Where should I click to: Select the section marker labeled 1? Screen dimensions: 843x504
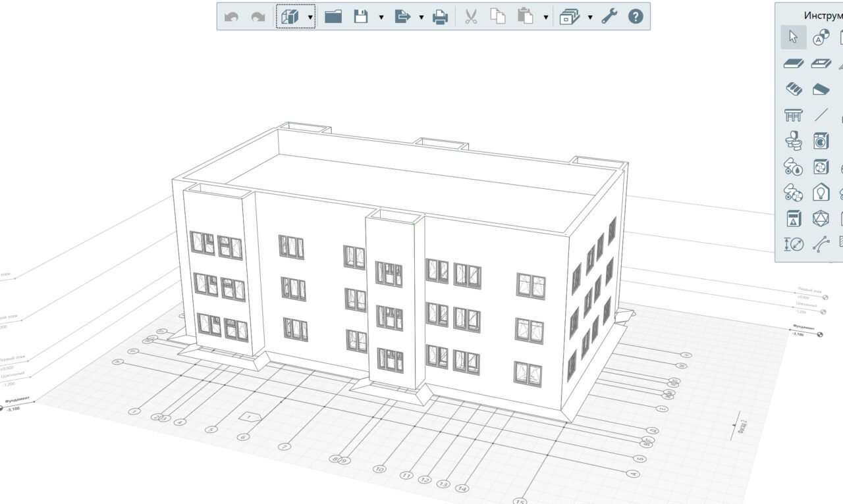pyautogui.click(x=249, y=416)
